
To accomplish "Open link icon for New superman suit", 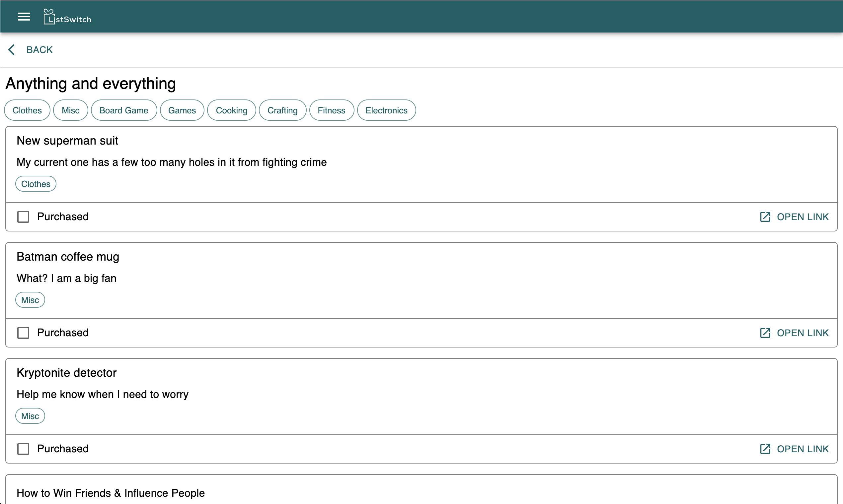I will tap(765, 217).
